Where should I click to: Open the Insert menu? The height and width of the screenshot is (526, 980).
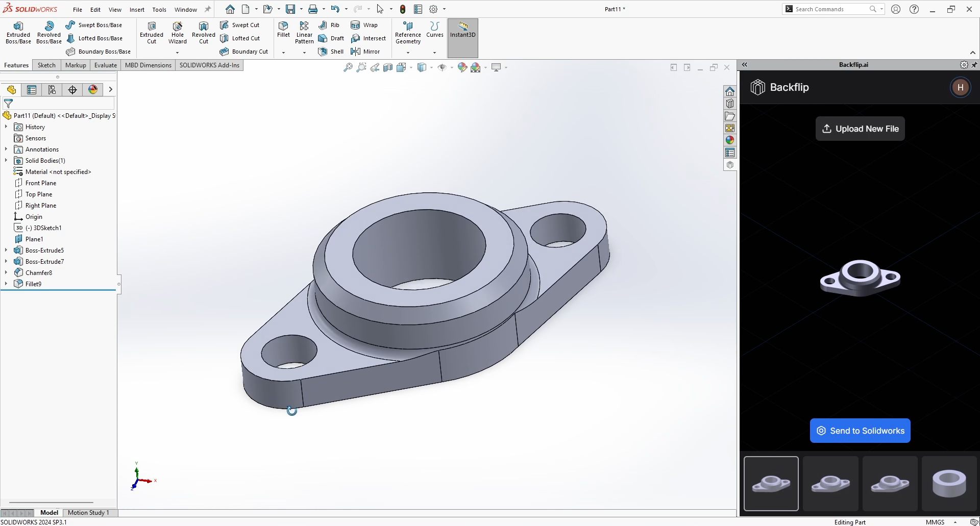coord(136,9)
